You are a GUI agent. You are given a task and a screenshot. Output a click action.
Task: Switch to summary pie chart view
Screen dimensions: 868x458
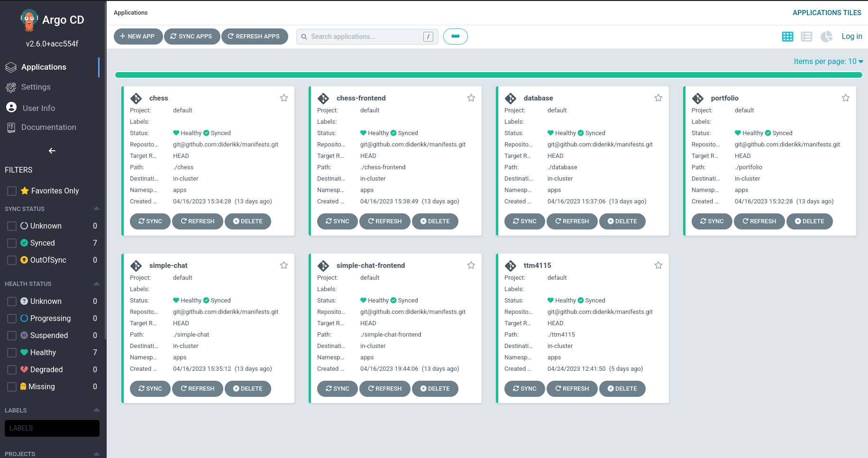pos(826,37)
